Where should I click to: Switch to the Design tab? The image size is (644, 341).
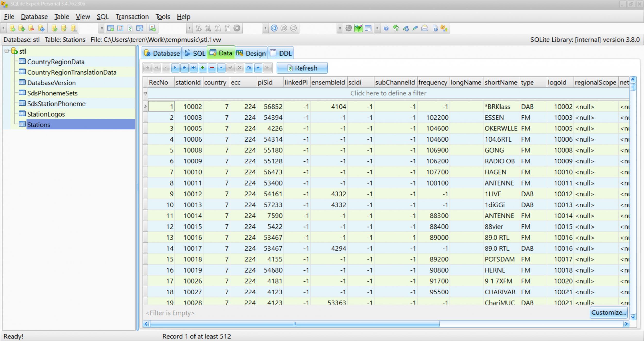point(251,53)
